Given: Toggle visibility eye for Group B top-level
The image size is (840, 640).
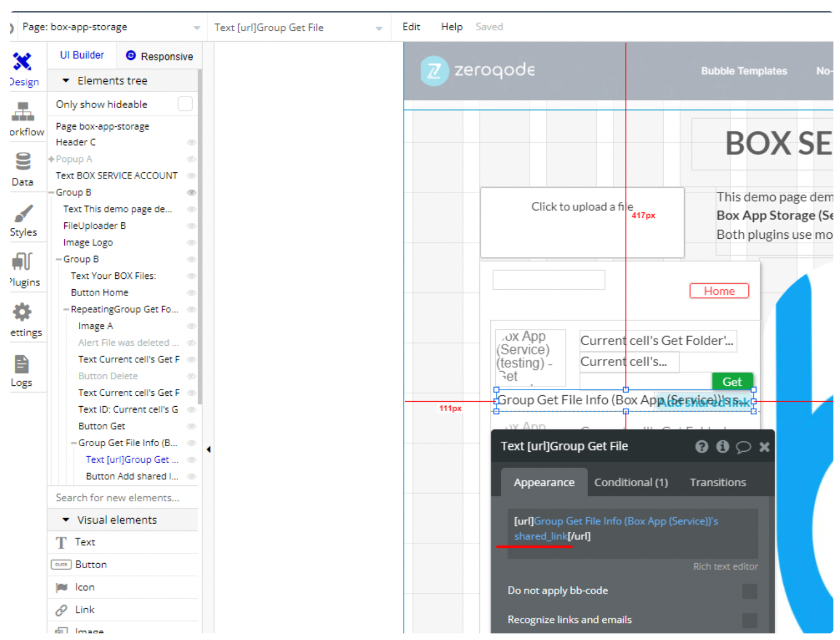Looking at the screenshot, I should [x=192, y=193].
